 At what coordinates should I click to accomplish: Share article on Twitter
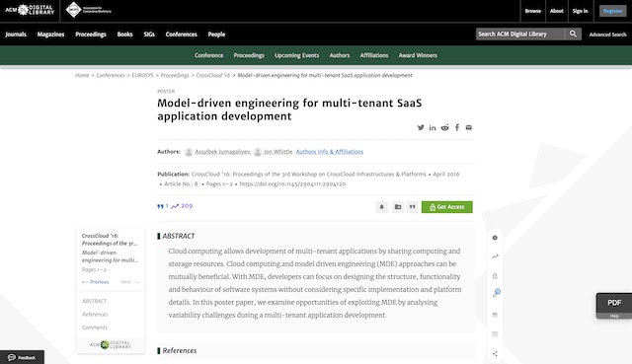[421, 127]
